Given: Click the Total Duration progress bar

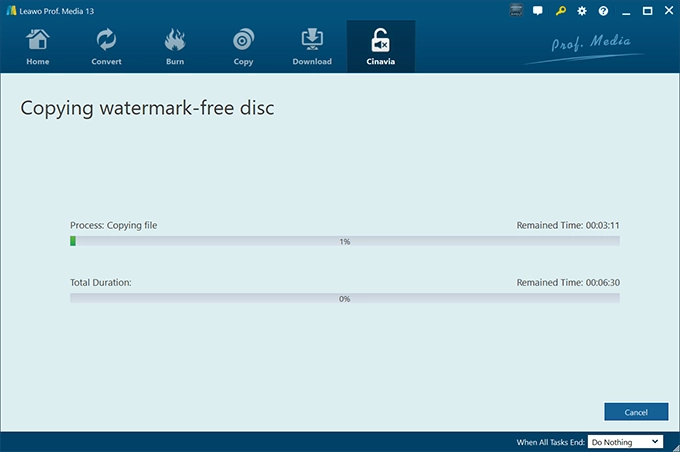Looking at the screenshot, I should pyautogui.click(x=345, y=298).
